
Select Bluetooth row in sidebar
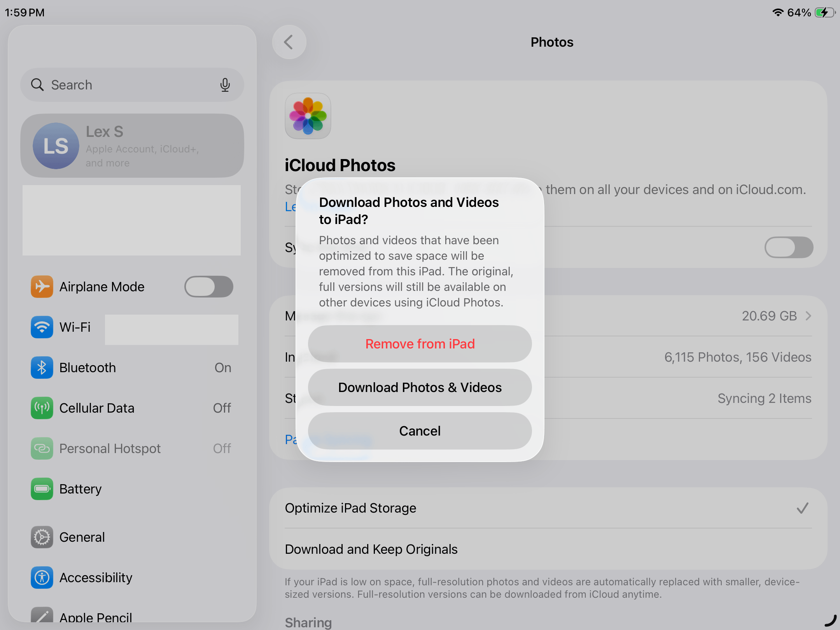132,367
